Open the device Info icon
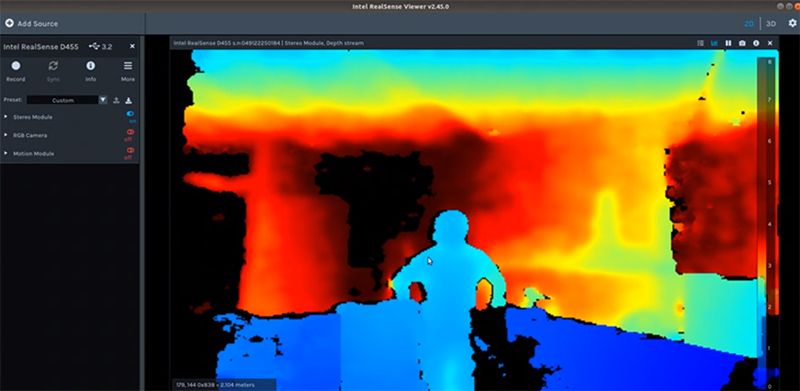This screenshot has width=800, height=391. (x=90, y=66)
